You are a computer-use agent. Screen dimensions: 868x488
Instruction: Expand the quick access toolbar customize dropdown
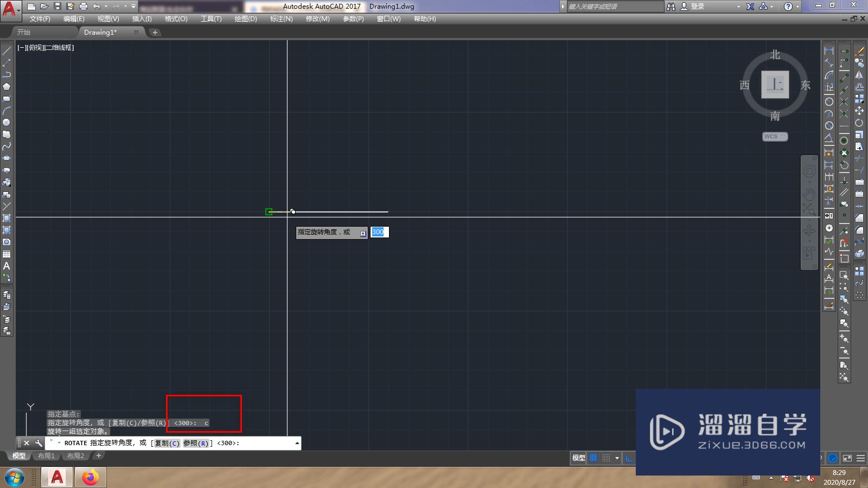133,7
